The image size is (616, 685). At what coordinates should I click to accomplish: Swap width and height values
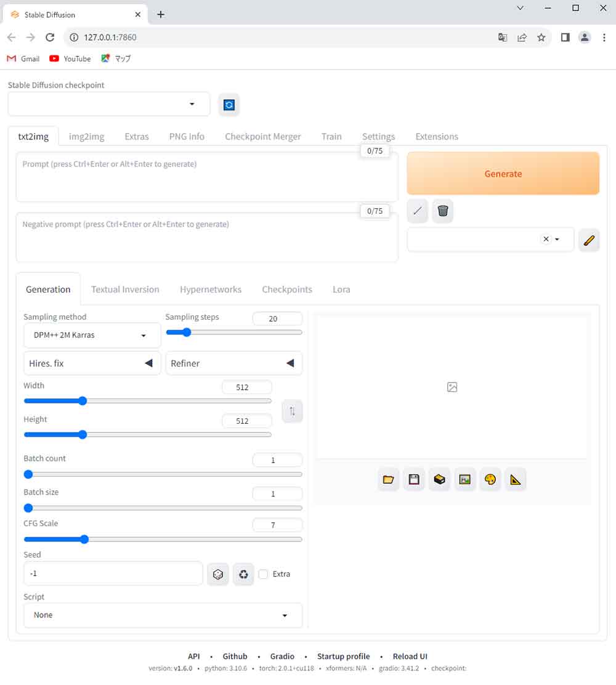click(292, 411)
